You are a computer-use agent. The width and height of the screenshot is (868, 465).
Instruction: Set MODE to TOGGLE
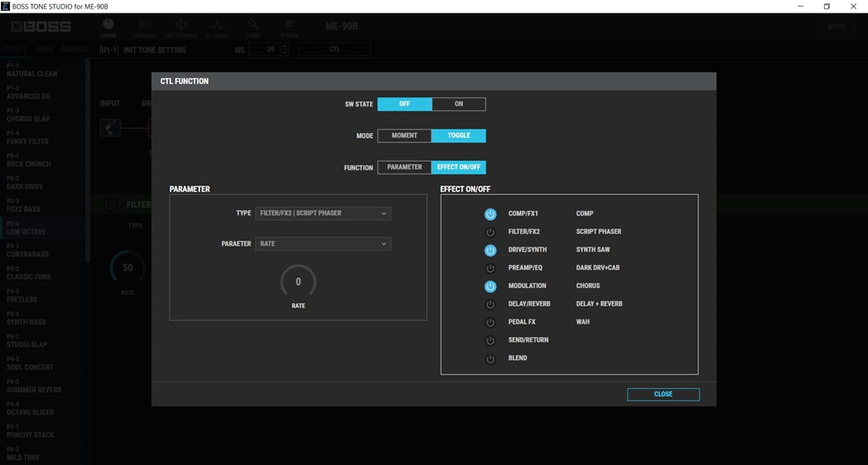pos(459,136)
